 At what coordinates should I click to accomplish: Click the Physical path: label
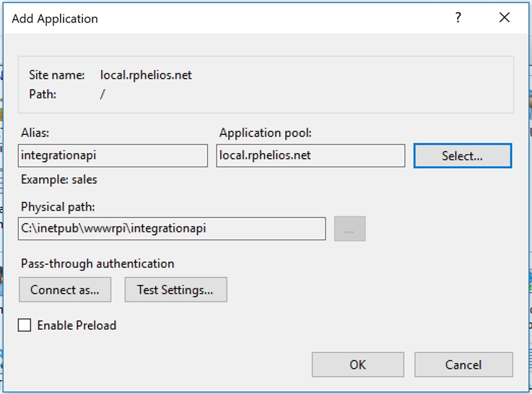tap(58, 207)
